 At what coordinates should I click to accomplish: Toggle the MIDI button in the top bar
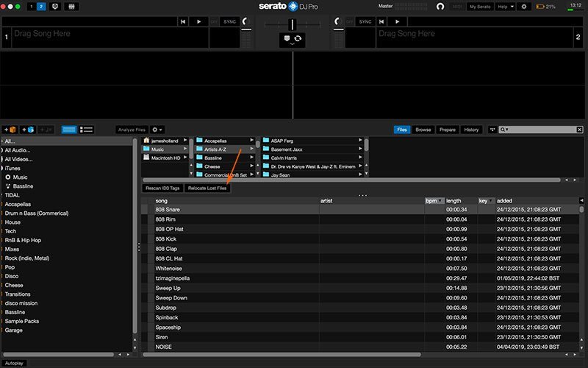point(457,7)
